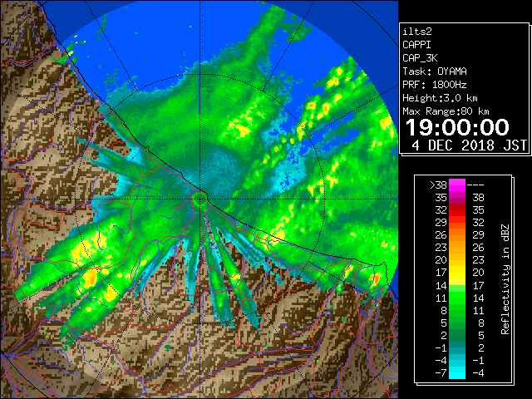The width and height of the screenshot is (532, 399).
Task: Pick the bright green 11-14 dBZ legend band
Action: [x=457, y=298]
